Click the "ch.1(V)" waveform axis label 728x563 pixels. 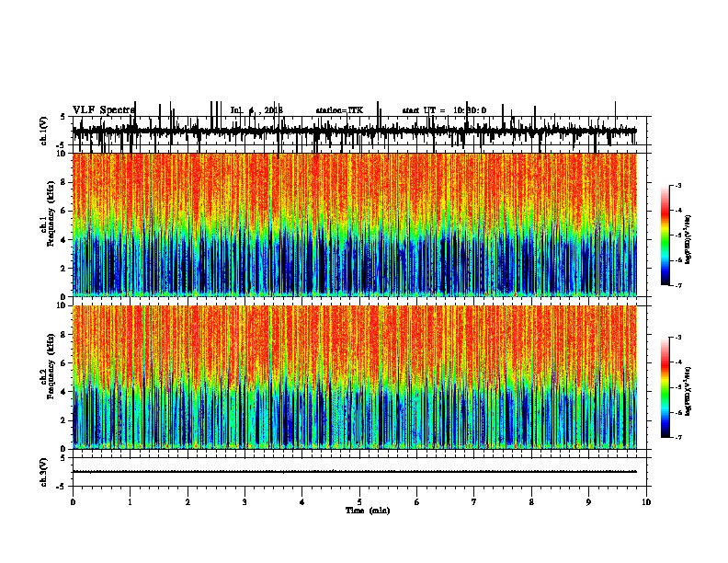44,131
